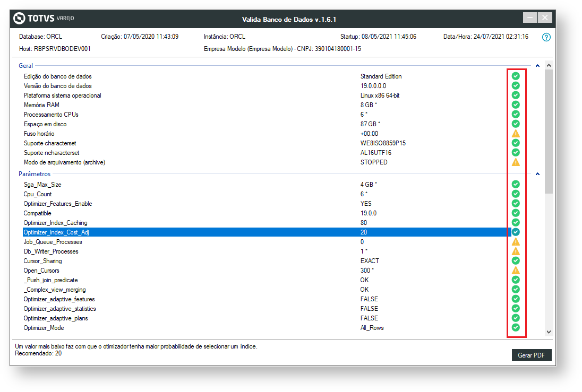The height and width of the screenshot is (392, 582).
Task: Click green check icon for Compatible
Action: pos(516,213)
